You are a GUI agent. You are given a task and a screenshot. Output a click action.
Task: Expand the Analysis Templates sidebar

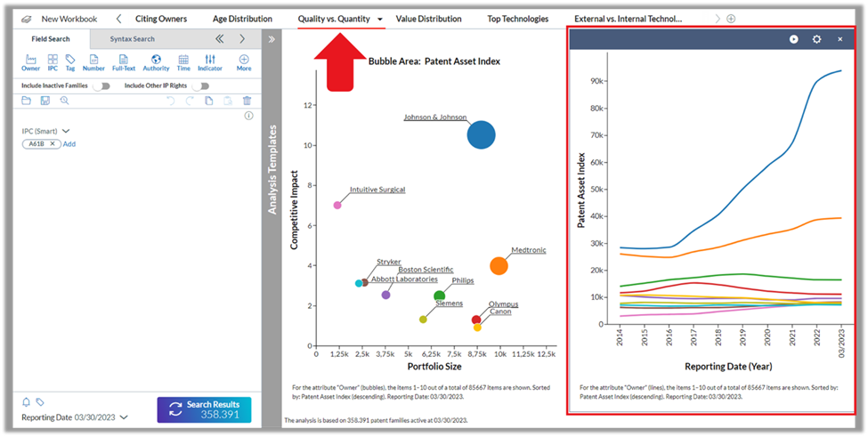[272, 39]
